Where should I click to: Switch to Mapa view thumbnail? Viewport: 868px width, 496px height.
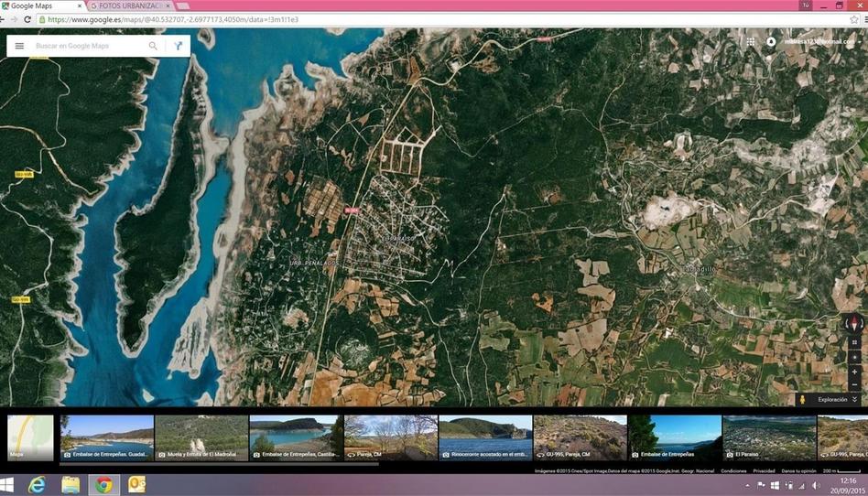pos(30,437)
